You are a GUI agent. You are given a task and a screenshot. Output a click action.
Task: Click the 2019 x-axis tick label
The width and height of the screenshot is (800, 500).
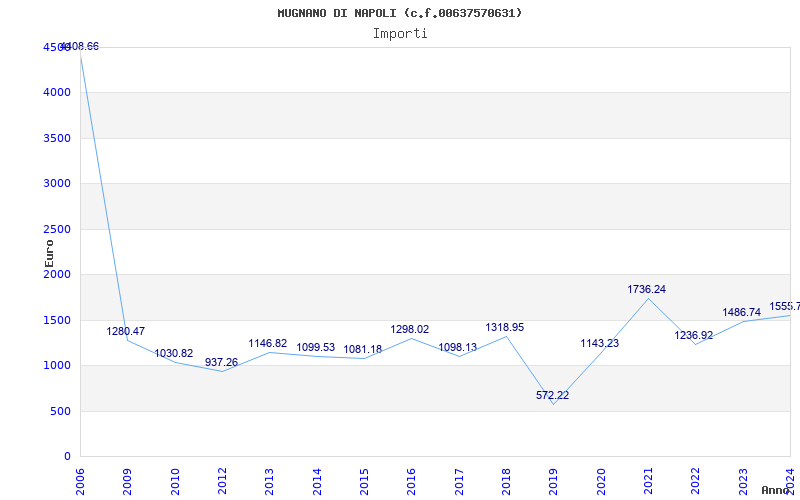point(554,482)
